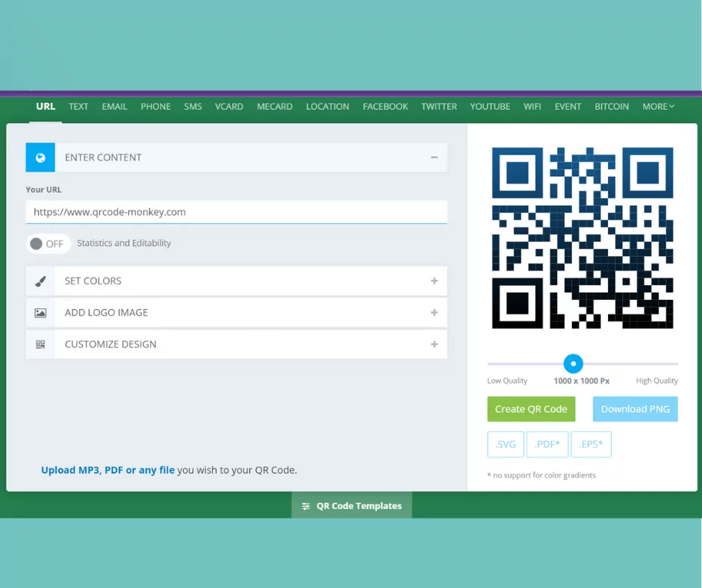The width and height of the screenshot is (702, 588).
Task: Switch to the EMAIL tab
Action: (114, 107)
